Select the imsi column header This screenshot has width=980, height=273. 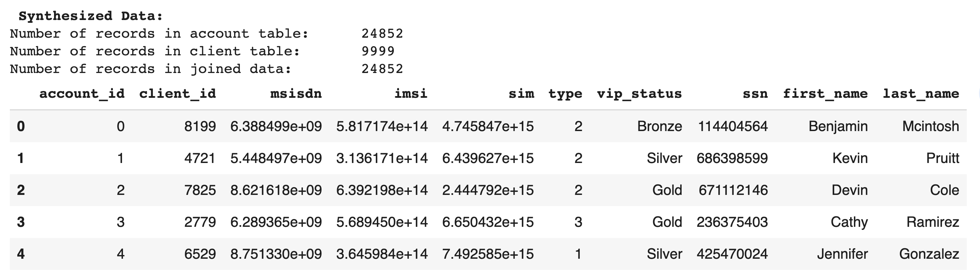tap(410, 93)
